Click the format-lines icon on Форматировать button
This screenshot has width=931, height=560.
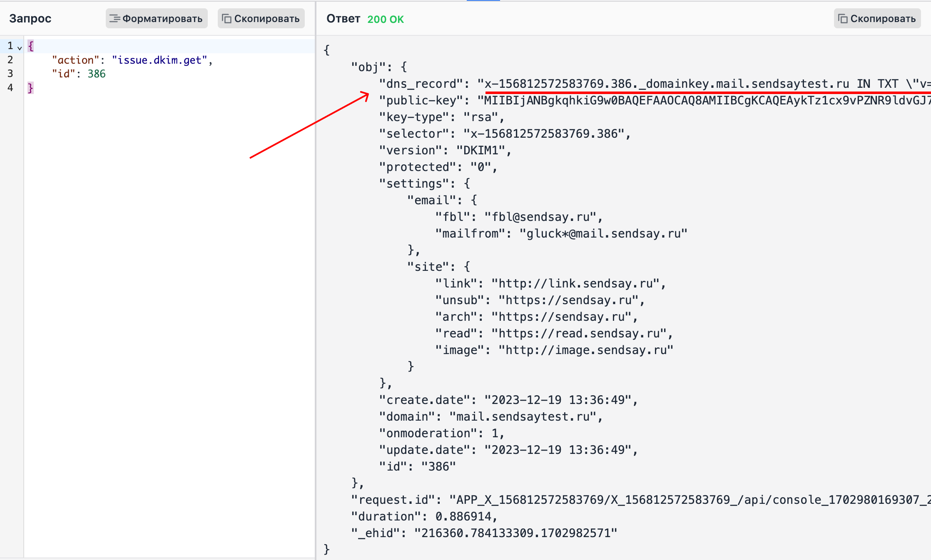[115, 18]
